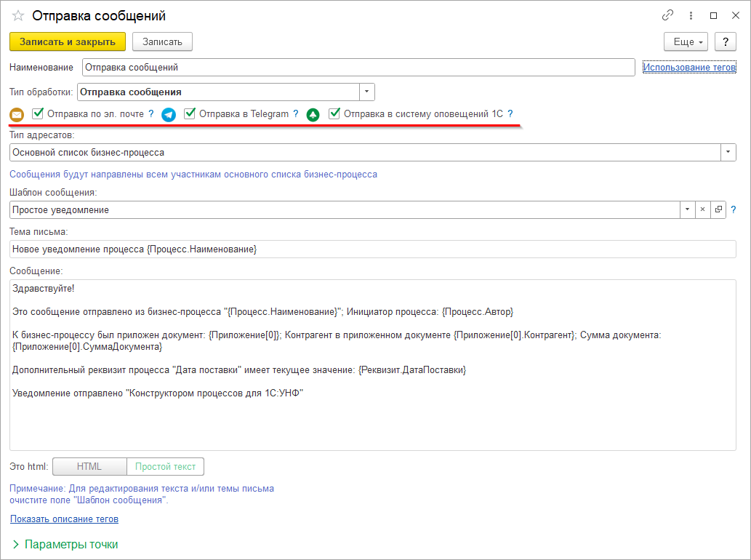This screenshot has height=560, width=751.
Task: Open the processing type dropdown
Action: [x=367, y=92]
